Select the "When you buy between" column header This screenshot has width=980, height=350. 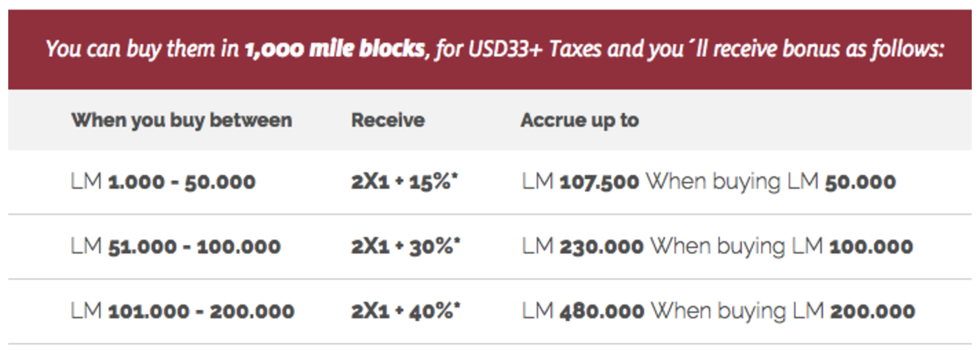182,121
